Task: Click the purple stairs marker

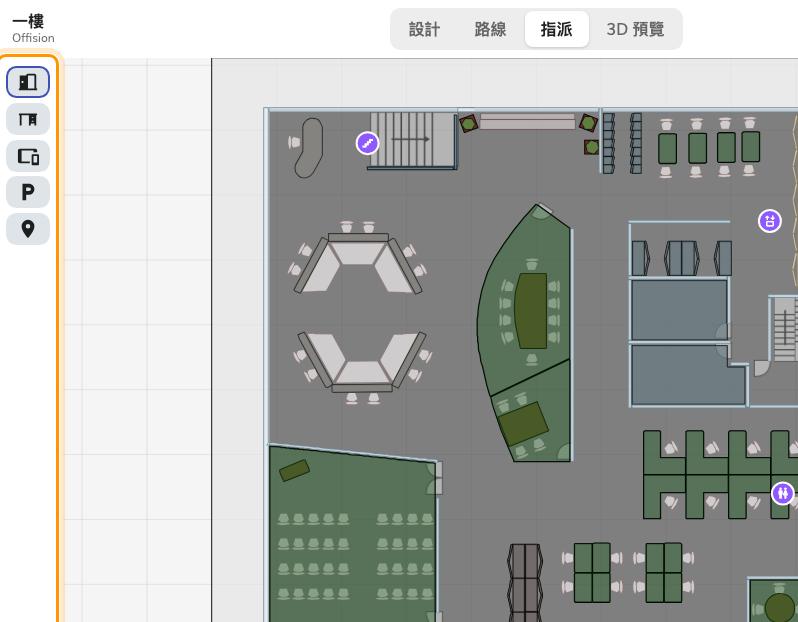Action: click(x=367, y=143)
